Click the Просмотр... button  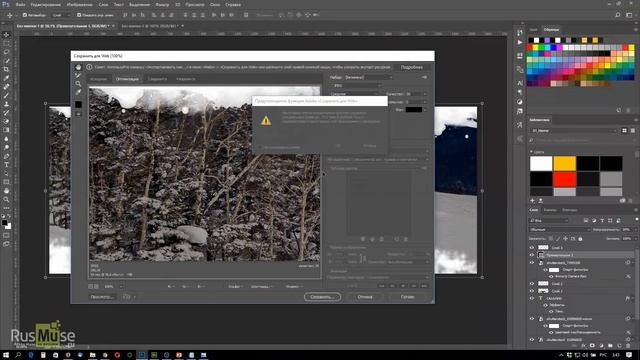[x=103, y=297]
